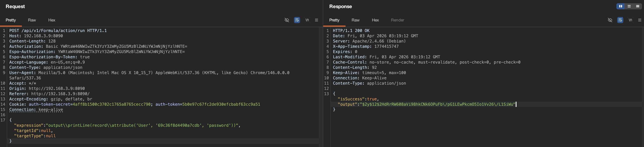
Task: Toggle hidden characters eye icon in Response panel
Action: click(x=610, y=20)
